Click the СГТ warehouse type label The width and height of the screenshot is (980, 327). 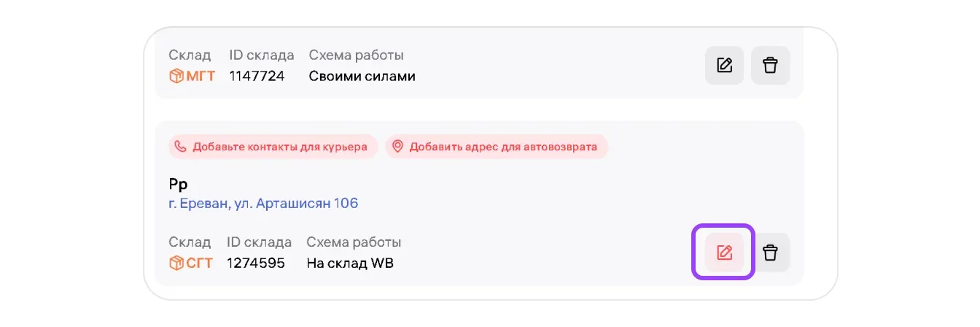[x=199, y=263]
